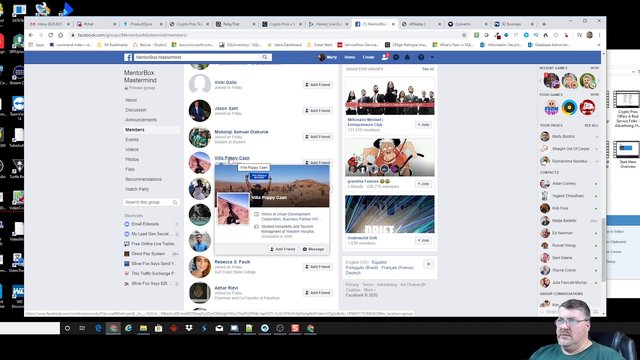Viewport: 640px width, 360px height.
Task: Click Add Friend in the hover card
Action: [282, 249]
